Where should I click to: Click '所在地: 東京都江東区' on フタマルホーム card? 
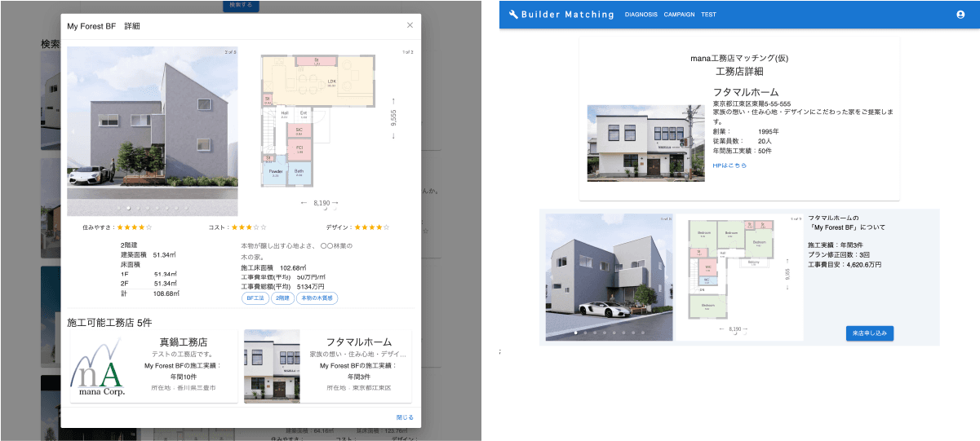point(359,388)
